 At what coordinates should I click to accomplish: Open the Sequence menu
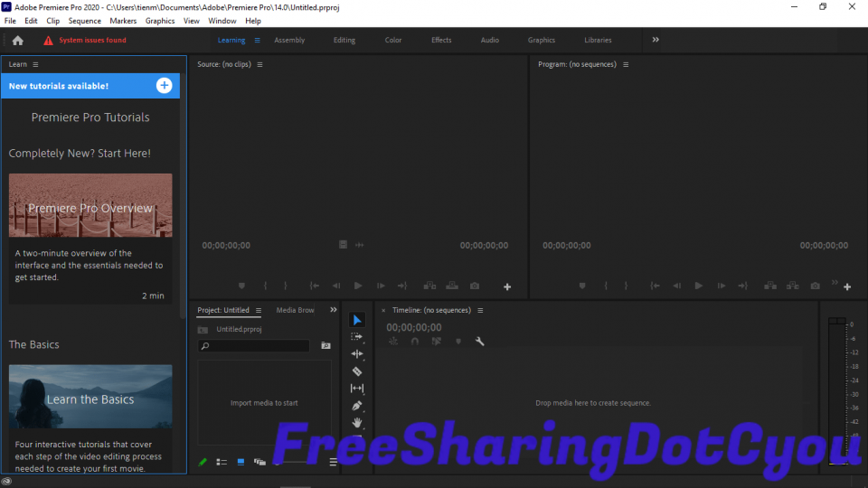pyautogui.click(x=85, y=21)
